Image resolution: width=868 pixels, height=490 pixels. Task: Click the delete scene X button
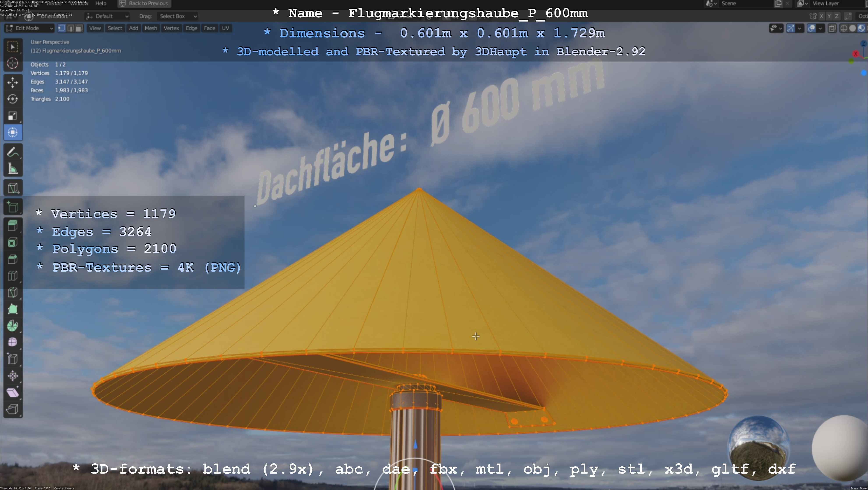pos(787,3)
